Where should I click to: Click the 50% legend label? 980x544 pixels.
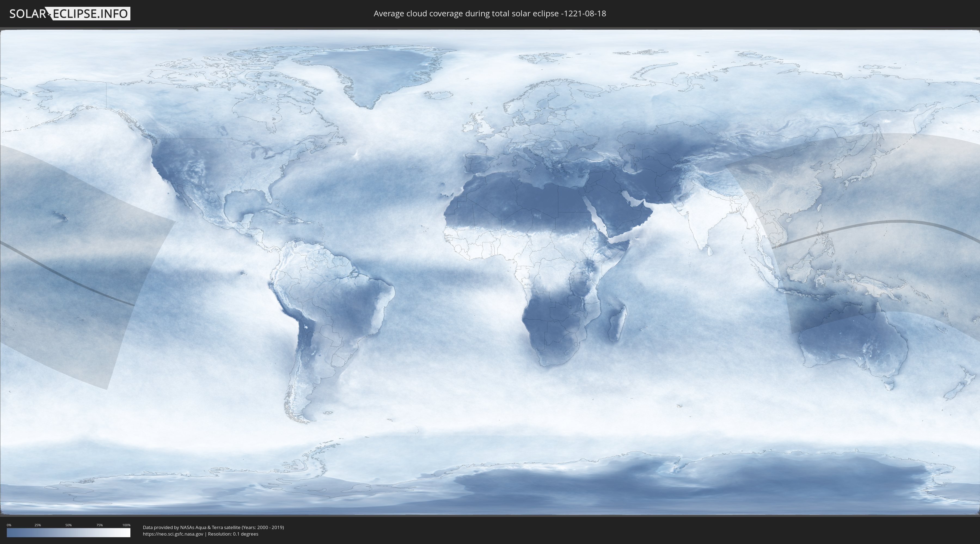click(x=69, y=525)
